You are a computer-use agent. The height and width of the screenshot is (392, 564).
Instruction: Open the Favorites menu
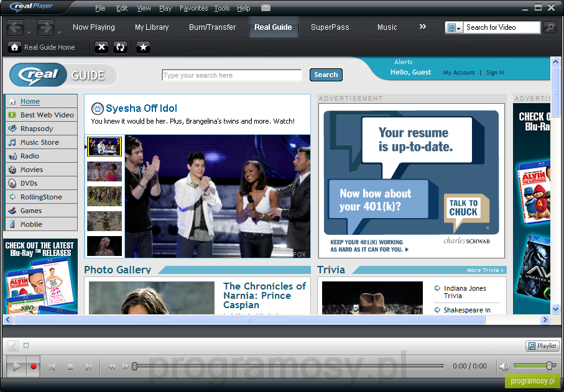click(194, 8)
